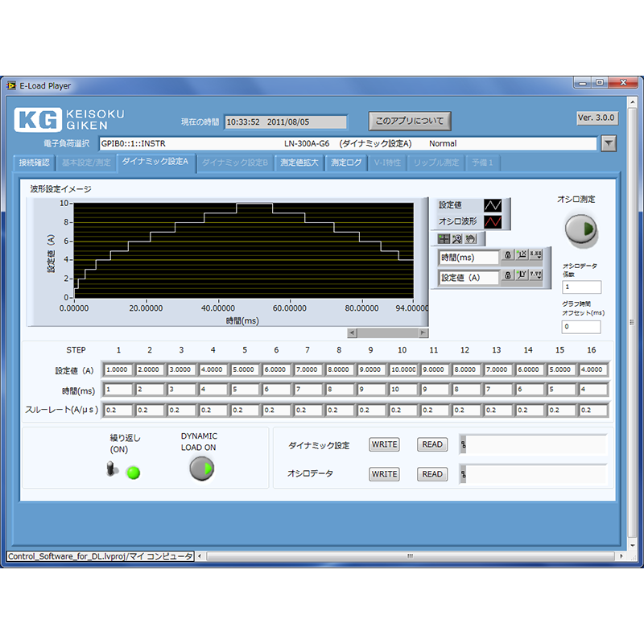This screenshot has width=644, height=644.
Task: Click the lock icon for 時間(ms) axis
Action: (x=508, y=256)
